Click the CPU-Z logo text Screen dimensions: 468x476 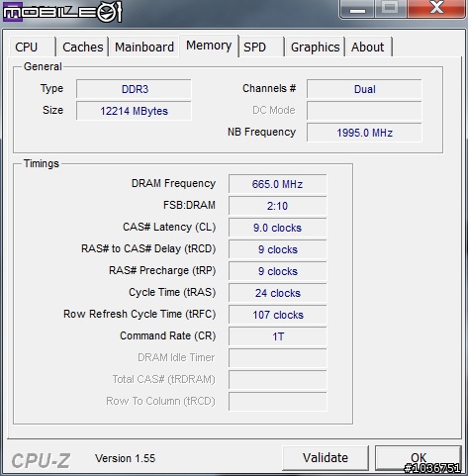[x=41, y=460]
